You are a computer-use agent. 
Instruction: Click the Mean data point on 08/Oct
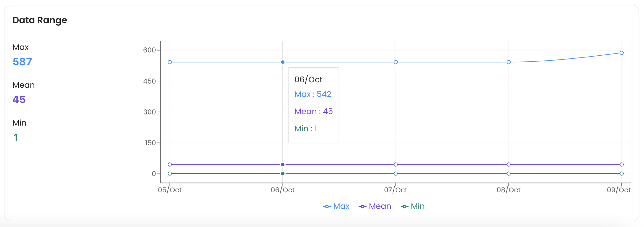click(509, 165)
